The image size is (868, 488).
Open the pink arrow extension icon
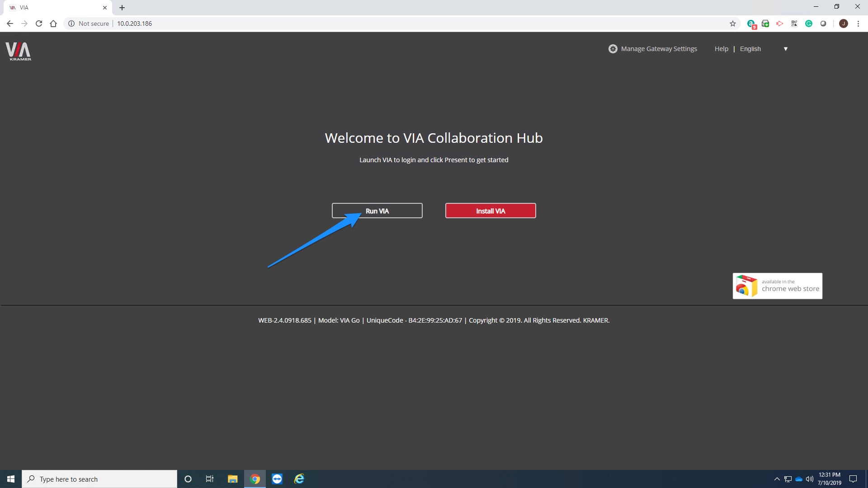780,23
